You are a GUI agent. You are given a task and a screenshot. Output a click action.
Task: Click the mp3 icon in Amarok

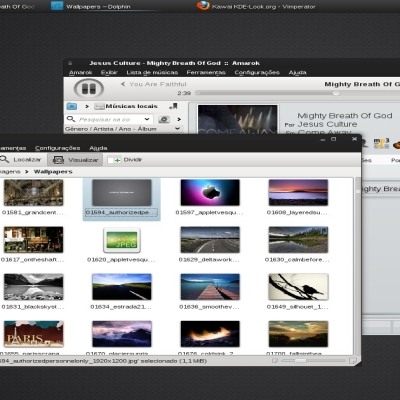[x=381, y=143]
